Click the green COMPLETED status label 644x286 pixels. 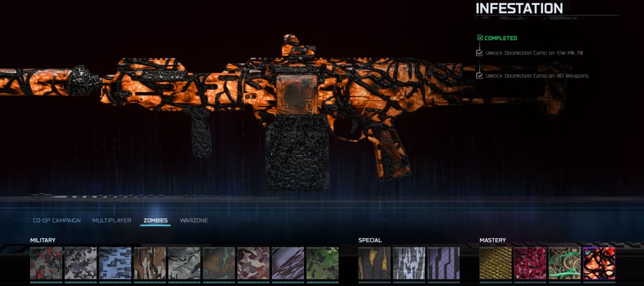pos(501,38)
